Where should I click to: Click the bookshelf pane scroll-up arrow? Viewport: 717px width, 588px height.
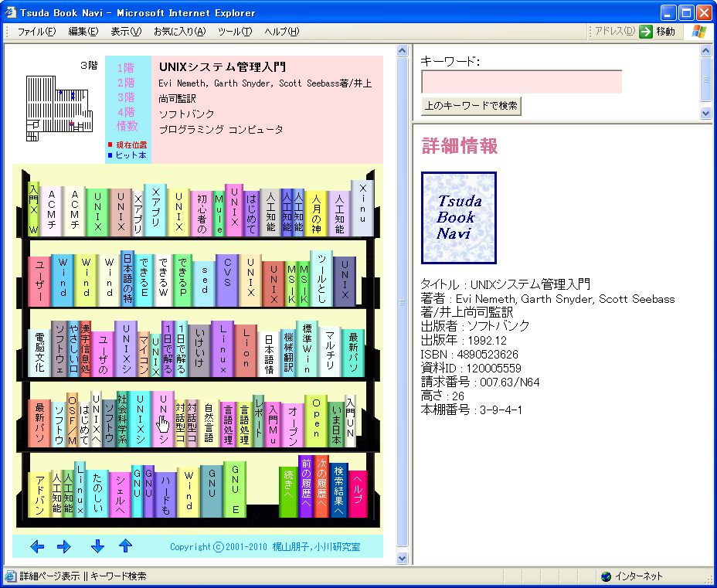click(402, 50)
